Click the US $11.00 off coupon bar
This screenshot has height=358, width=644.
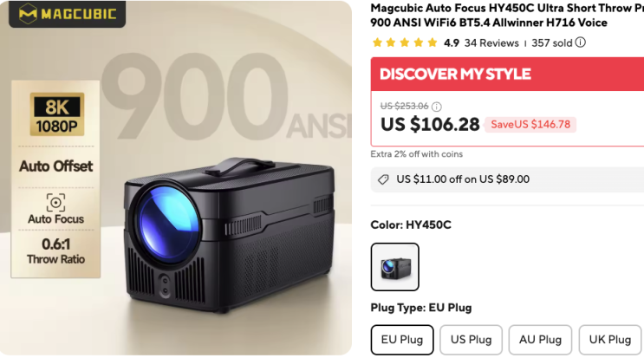pos(507,179)
